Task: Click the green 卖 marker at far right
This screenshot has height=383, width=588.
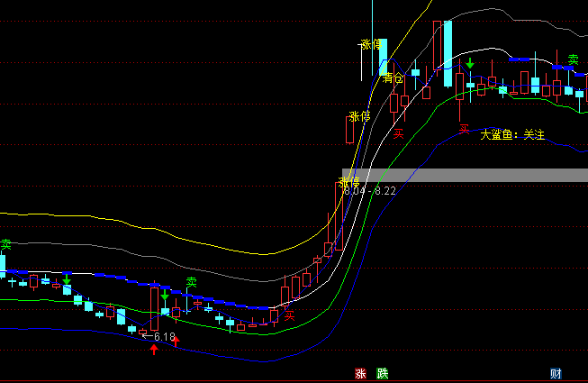Action: 573,57
